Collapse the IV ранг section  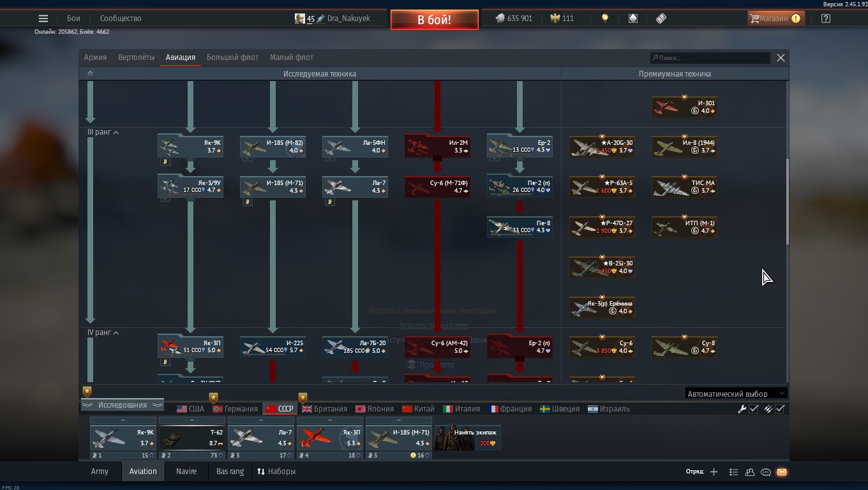[x=103, y=332]
